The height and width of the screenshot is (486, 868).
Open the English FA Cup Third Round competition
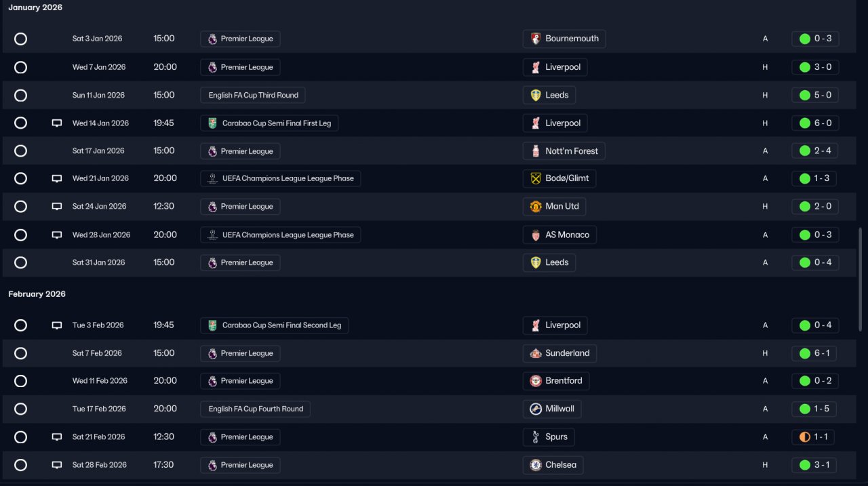click(x=253, y=96)
